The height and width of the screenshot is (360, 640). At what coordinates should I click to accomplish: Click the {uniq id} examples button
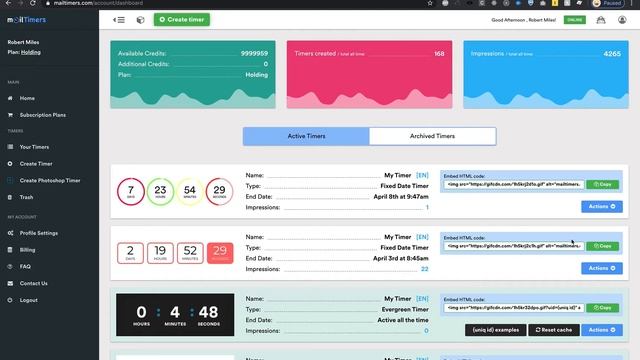click(496, 330)
